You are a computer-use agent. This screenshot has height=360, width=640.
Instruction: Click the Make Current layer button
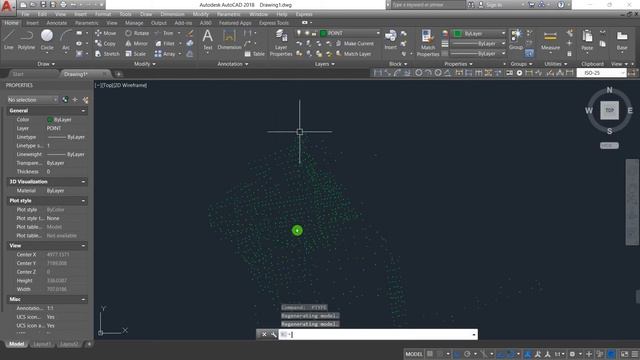[x=355, y=43]
